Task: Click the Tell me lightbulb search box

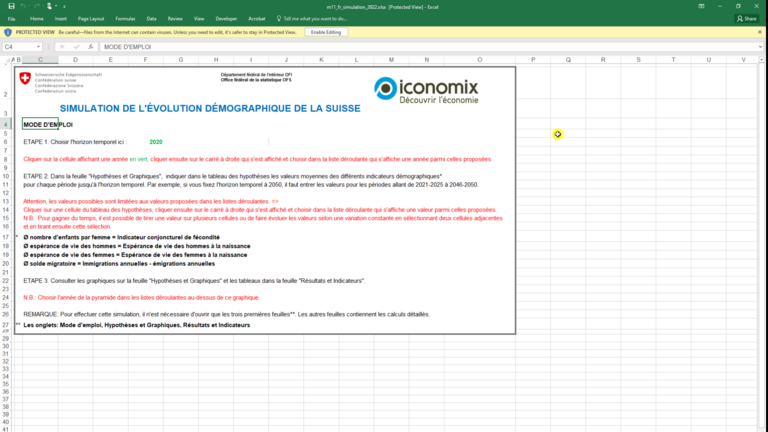Action: (312, 19)
